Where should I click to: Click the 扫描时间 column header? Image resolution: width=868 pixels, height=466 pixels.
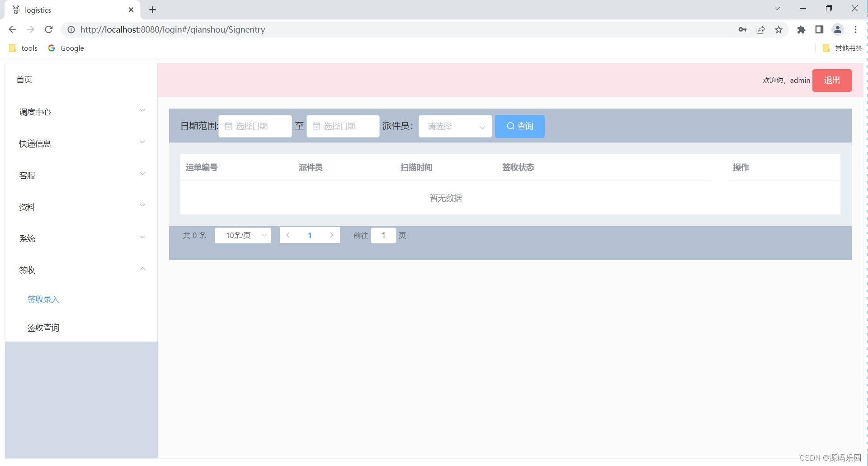pyautogui.click(x=416, y=167)
